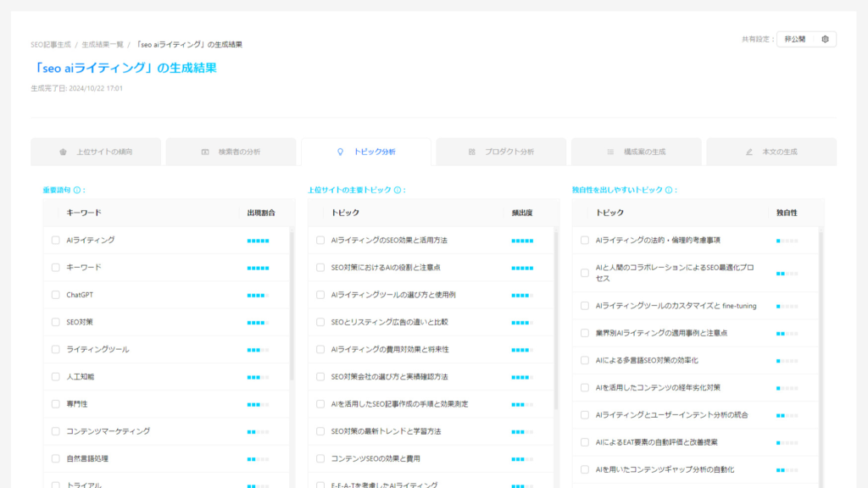Click icon on 検索者の分析 tab
The height and width of the screenshot is (488, 868).
[x=205, y=152]
